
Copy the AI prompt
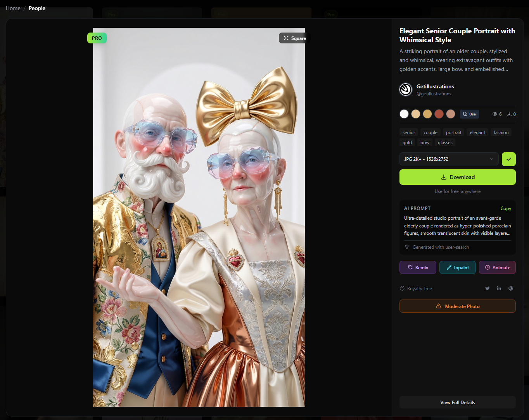[506, 208]
